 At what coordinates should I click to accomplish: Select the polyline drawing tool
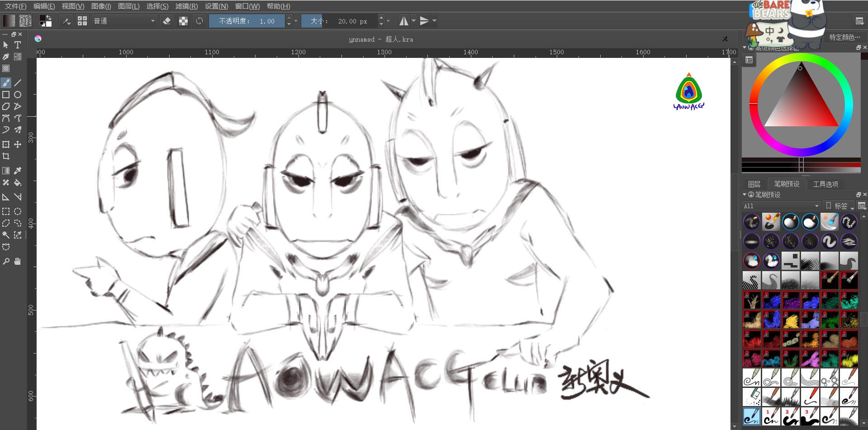click(x=18, y=106)
